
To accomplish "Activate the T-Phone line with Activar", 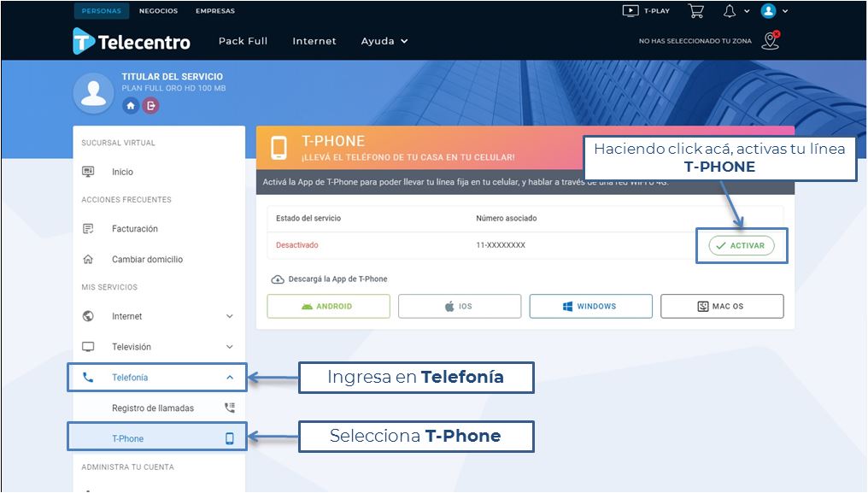I will click(742, 245).
